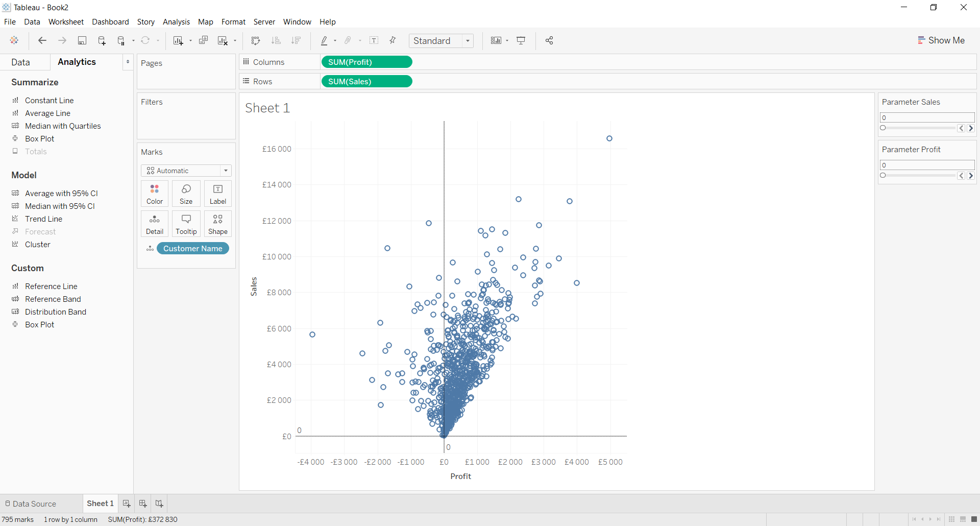980x526 pixels.
Task: Click the Save workbook icon
Action: pos(82,41)
